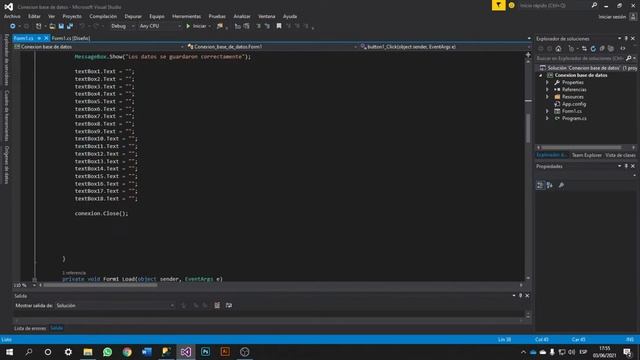Select App.config in Solution Explorer

[573, 104]
